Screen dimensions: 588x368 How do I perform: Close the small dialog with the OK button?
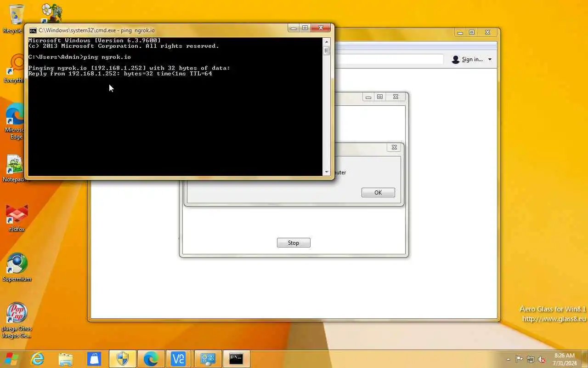pos(394,147)
